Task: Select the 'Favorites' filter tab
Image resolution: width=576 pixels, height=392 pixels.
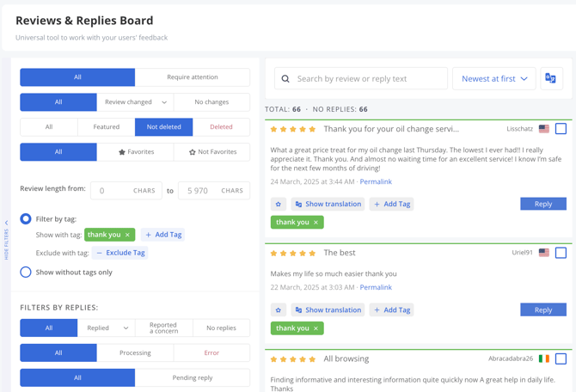Action: pos(135,152)
